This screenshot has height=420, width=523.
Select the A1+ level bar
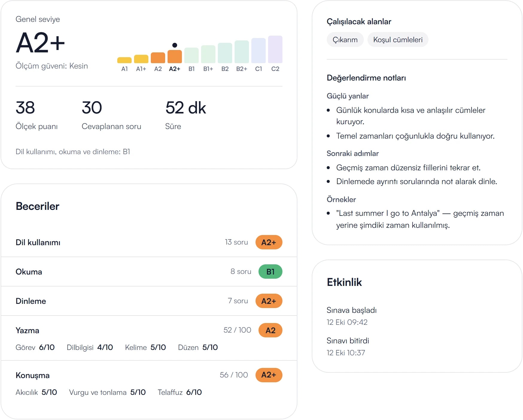click(141, 59)
